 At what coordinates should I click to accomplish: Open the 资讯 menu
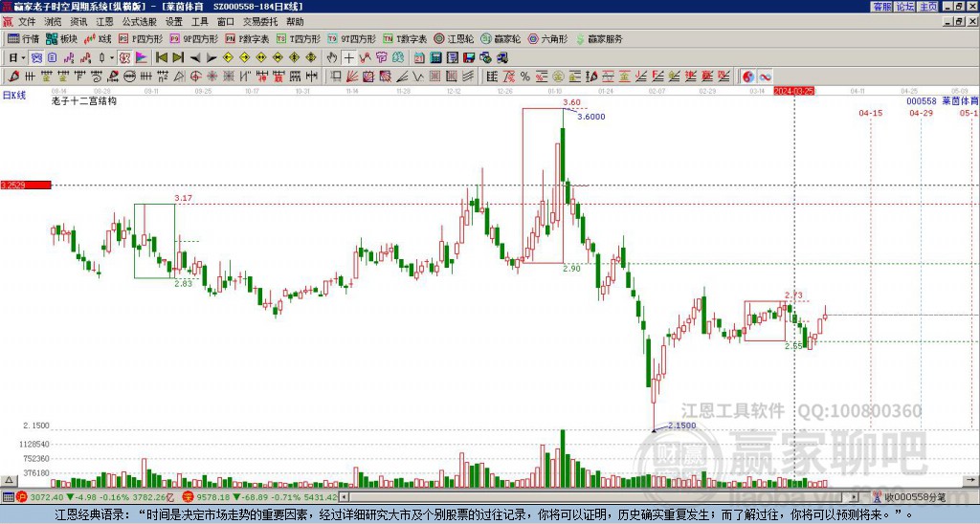[x=78, y=22]
